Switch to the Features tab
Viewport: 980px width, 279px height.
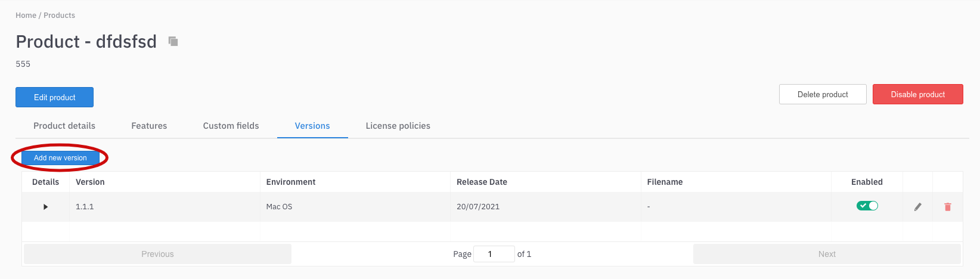(149, 126)
